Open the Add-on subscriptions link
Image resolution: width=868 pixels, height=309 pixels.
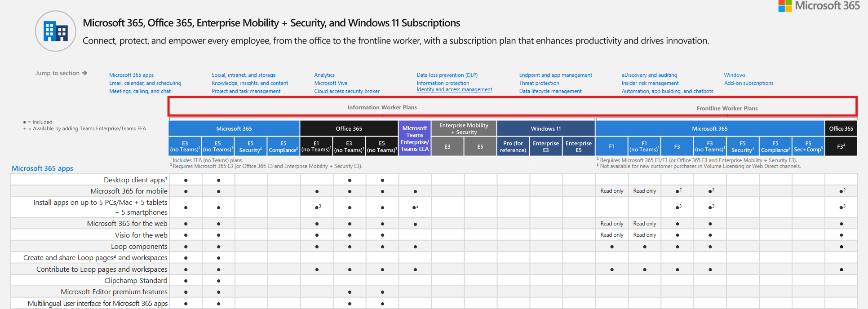(748, 83)
